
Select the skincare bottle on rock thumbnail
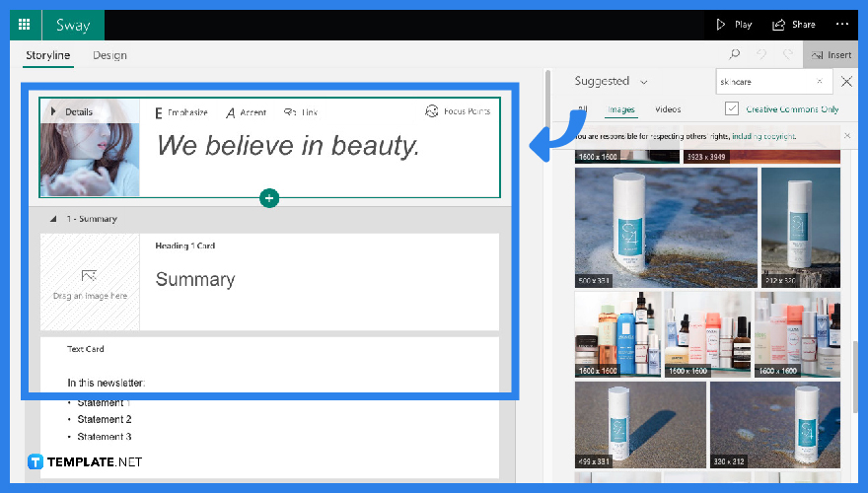click(666, 227)
